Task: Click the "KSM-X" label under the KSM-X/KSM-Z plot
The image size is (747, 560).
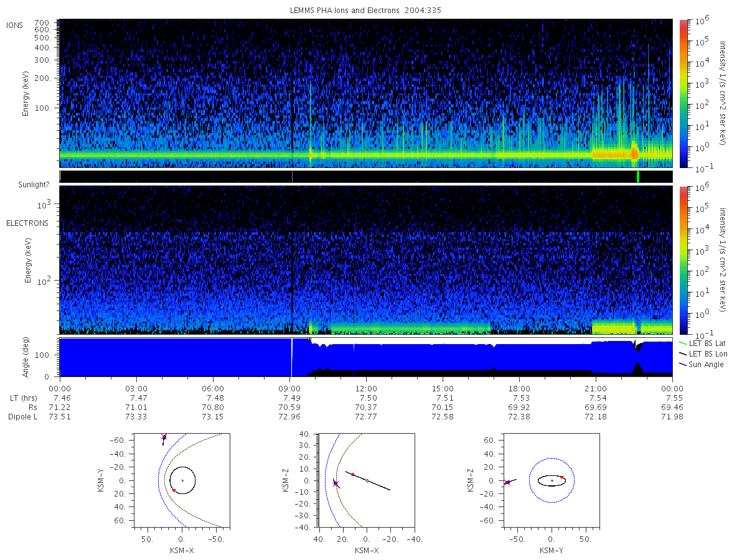Action: click(366, 551)
